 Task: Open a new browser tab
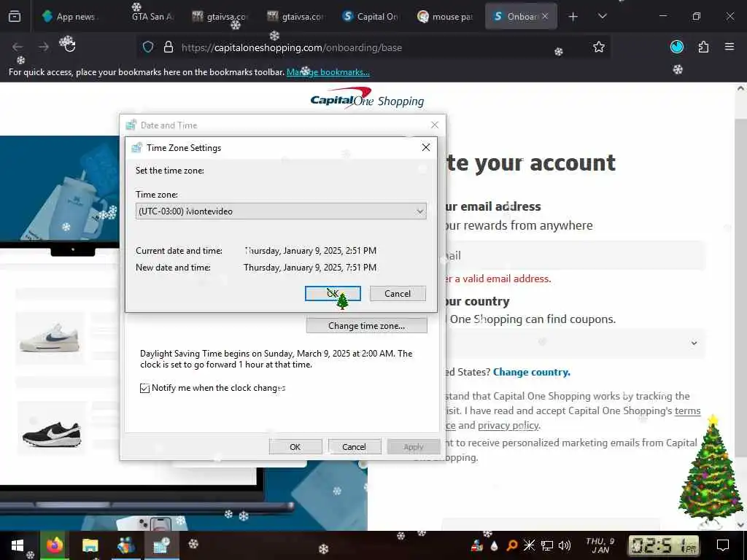(x=573, y=17)
